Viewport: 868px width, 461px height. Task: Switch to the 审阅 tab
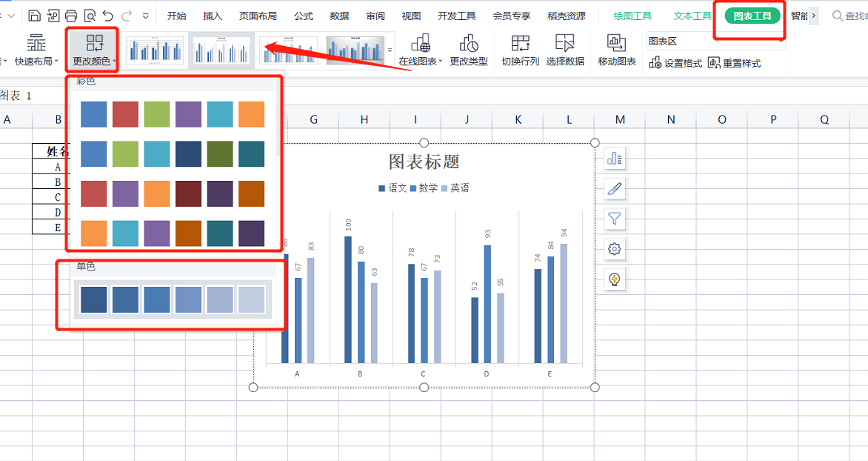tap(375, 16)
